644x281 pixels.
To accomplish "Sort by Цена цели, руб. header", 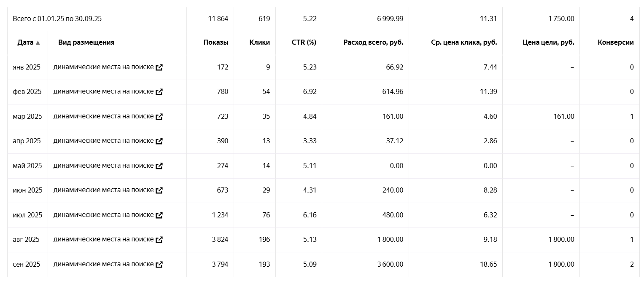I will 548,43.
